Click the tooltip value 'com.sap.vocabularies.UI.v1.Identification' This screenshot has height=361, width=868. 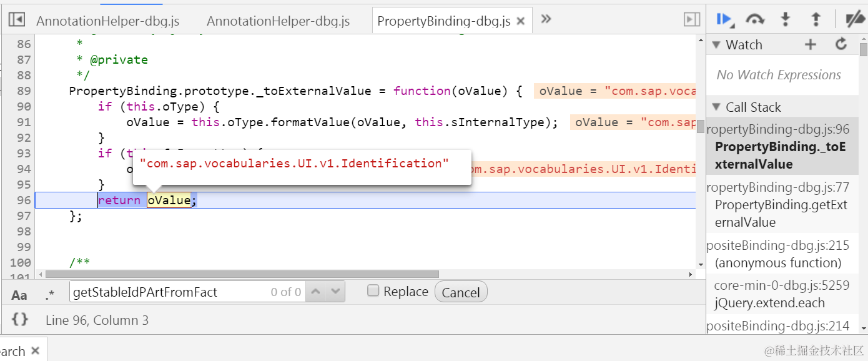pyautogui.click(x=293, y=164)
